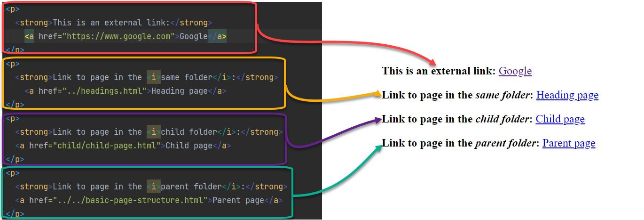Viewport: 644px width, 220px height.
Task: Click rendered italic 'same folder' text
Action: pos(503,95)
